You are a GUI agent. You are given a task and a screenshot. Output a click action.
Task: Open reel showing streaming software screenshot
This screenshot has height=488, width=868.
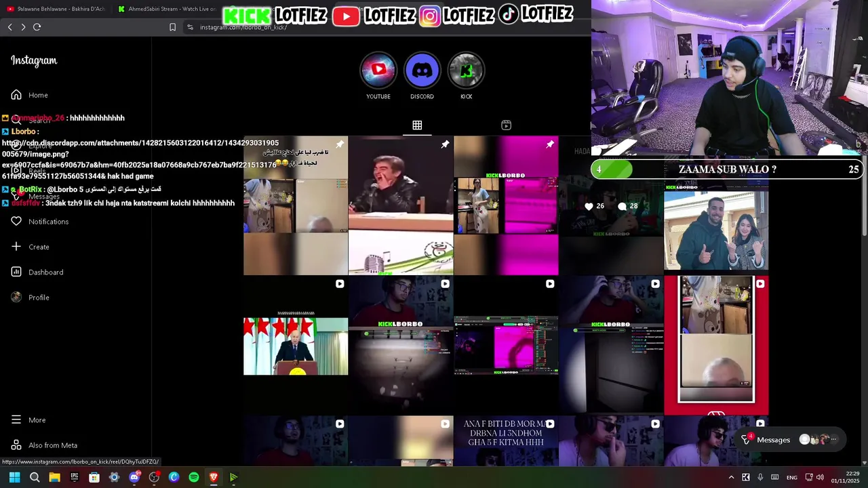[506, 346]
